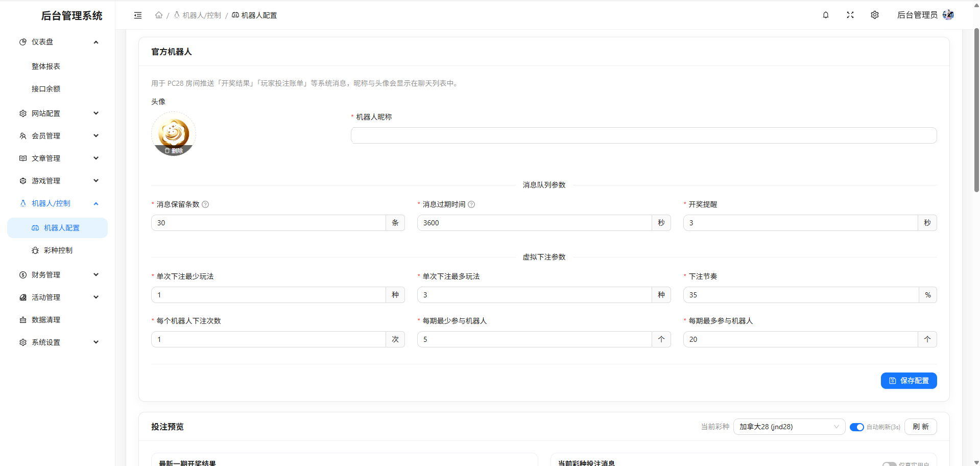Image resolution: width=980 pixels, height=466 pixels.
Task: Click the 数据清理 icon in sidebar
Action: [x=23, y=320]
